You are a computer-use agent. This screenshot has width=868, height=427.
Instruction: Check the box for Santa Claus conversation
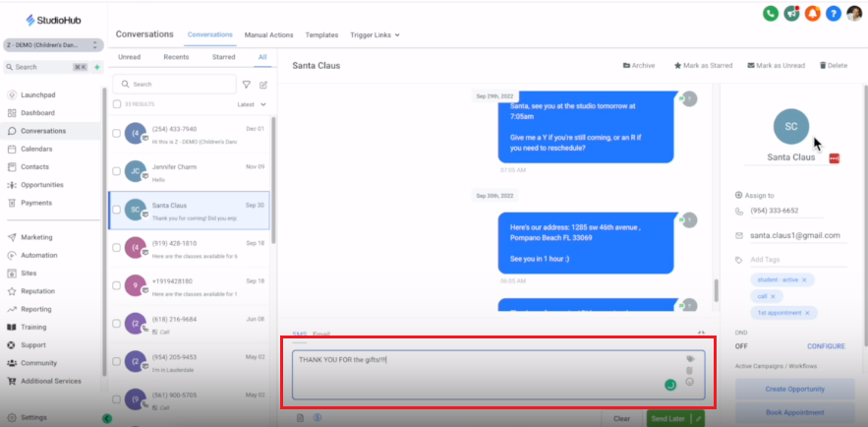coord(116,210)
